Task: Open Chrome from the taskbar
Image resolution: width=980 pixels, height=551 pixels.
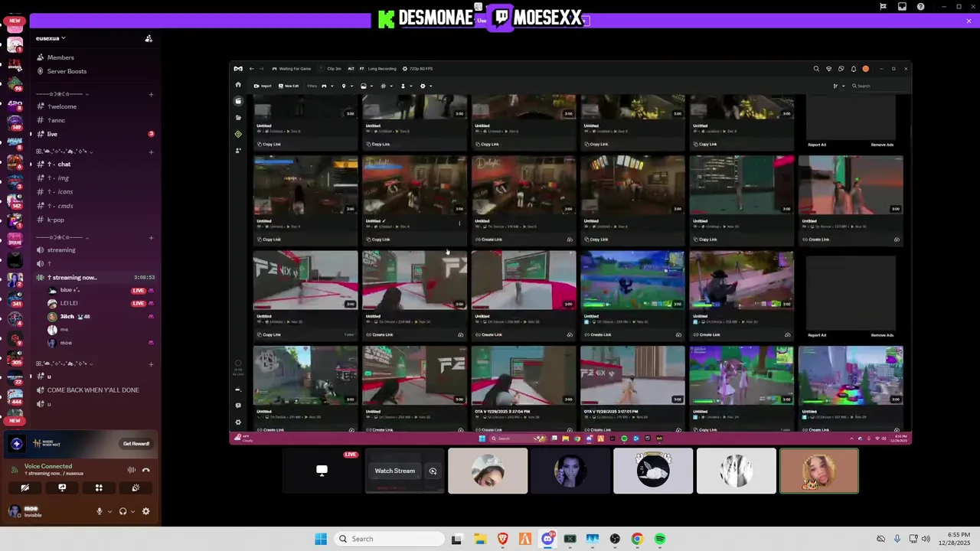Action: (637, 539)
